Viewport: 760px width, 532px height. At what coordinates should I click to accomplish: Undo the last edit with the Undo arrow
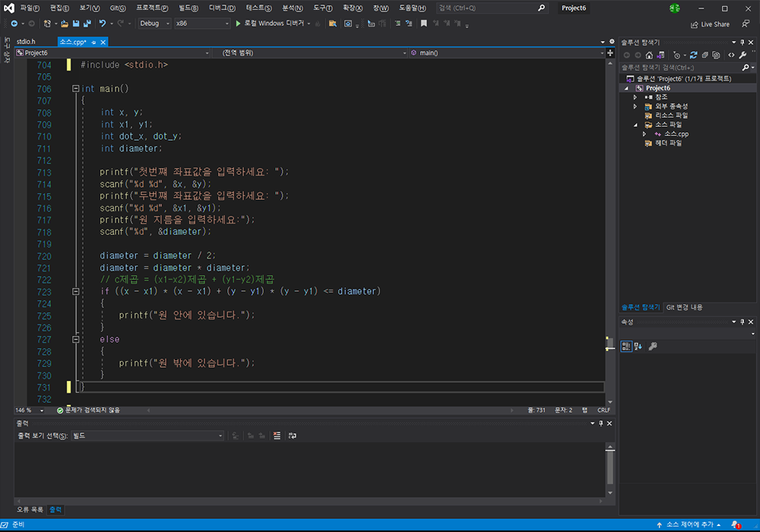point(103,24)
